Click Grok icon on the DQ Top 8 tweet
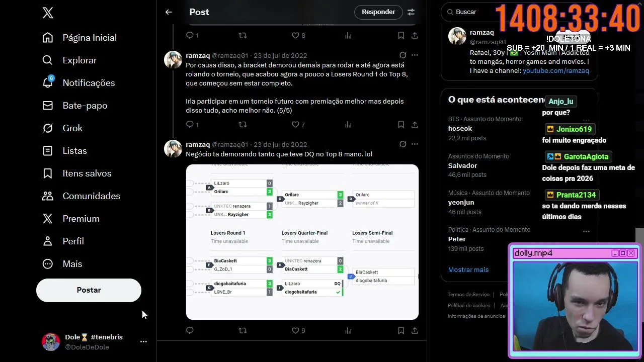The width and height of the screenshot is (644, 362). (403, 144)
